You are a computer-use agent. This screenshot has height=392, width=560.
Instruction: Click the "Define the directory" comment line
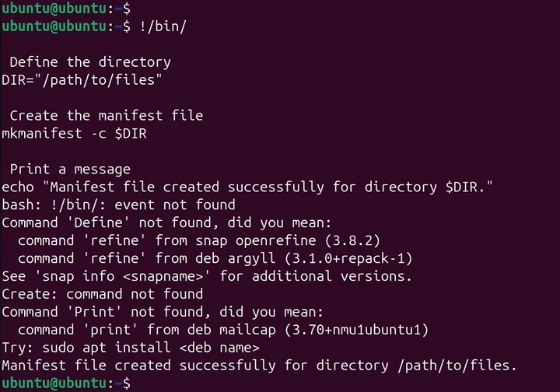point(90,61)
